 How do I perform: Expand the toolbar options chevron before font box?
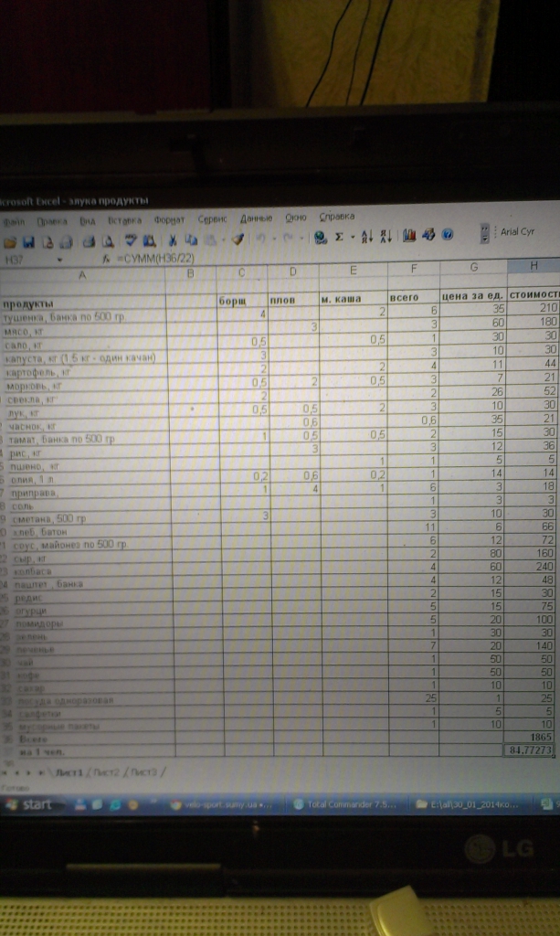click(486, 232)
